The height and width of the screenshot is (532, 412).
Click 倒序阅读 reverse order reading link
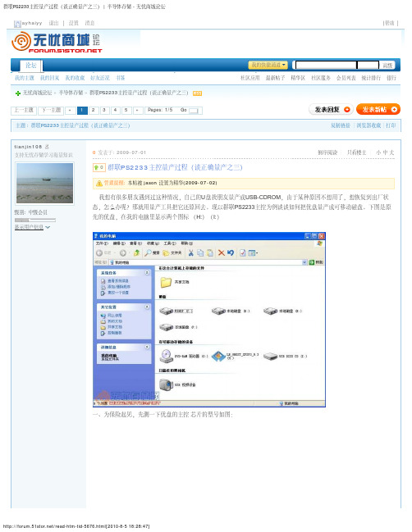pos(327,152)
